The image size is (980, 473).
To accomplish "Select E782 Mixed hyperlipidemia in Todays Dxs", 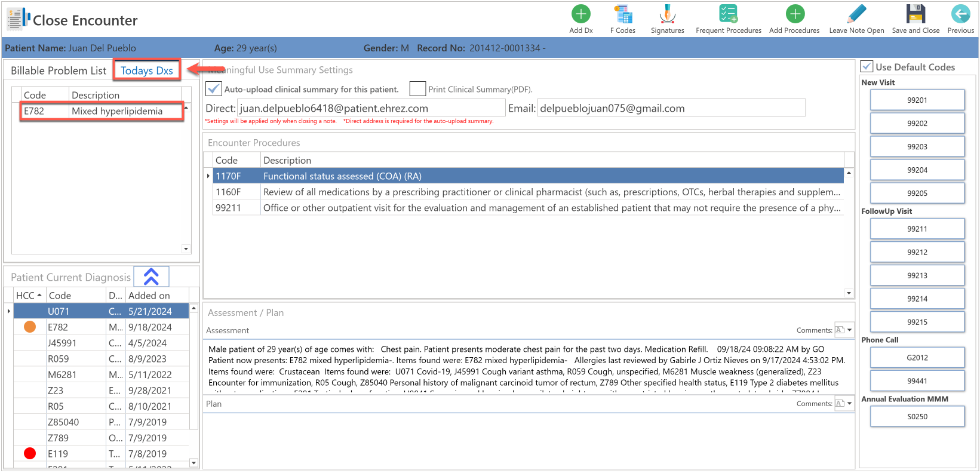I will pyautogui.click(x=102, y=111).
